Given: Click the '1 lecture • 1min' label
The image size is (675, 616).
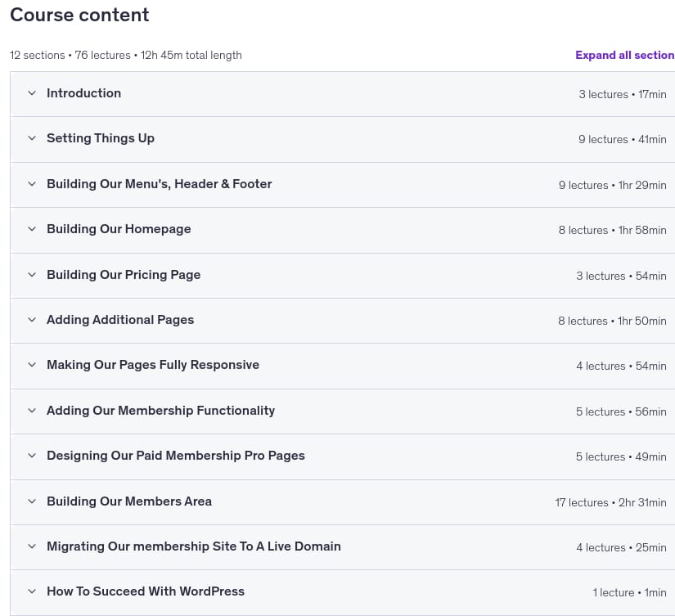Looking at the screenshot, I should (629, 593).
